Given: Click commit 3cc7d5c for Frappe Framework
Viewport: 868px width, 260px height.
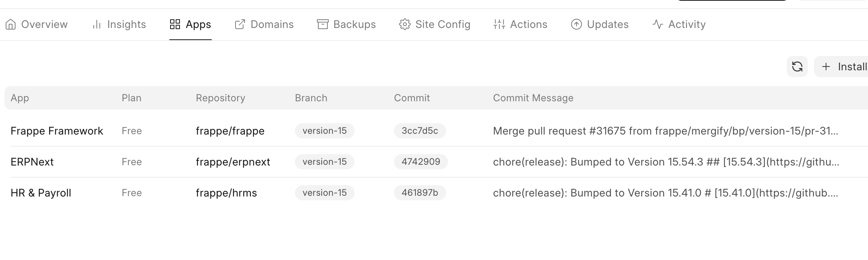Looking at the screenshot, I should pos(420,131).
